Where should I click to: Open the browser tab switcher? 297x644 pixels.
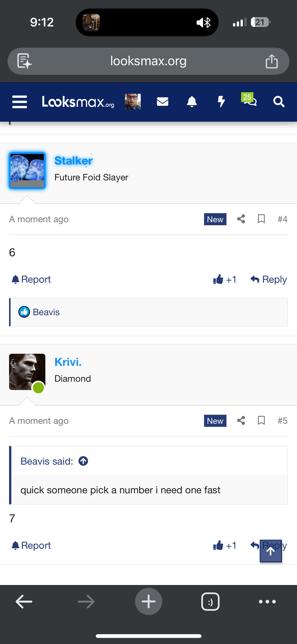(210, 602)
